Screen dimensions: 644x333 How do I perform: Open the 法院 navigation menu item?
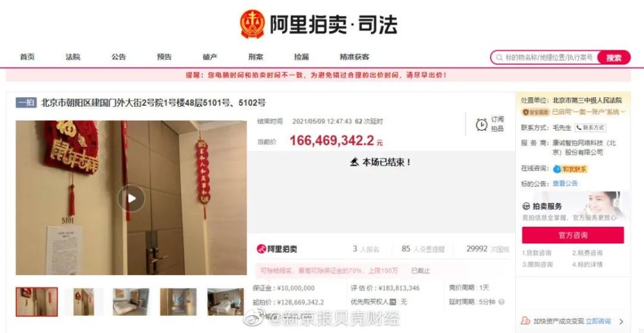(73, 57)
